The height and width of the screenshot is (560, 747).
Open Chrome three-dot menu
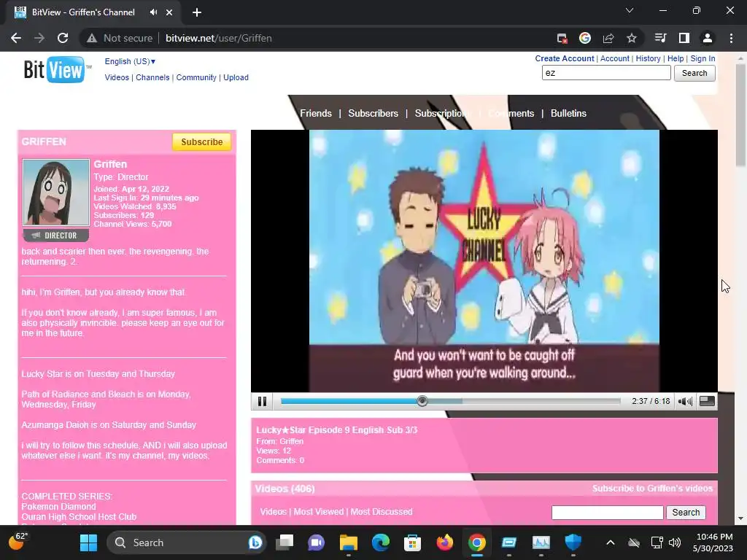tap(731, 38)
